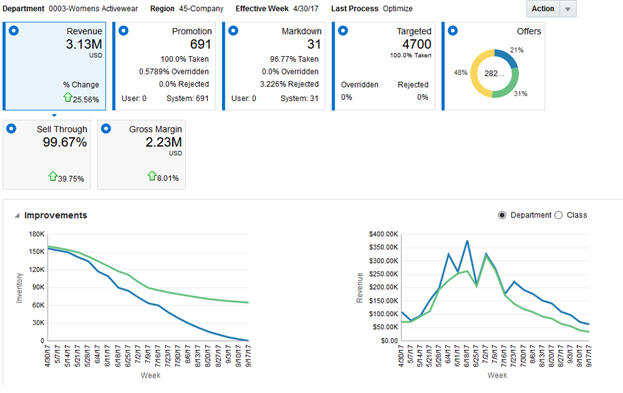Click the Sell Through 99.67% value
Image resolution: width=623 pixels, height=393 pixels.
coord(65,142)
